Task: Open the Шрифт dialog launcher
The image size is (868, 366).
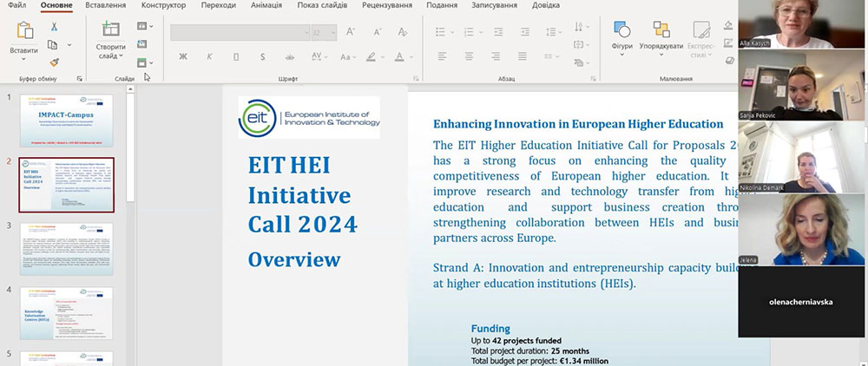Action: tap(416, 79)
